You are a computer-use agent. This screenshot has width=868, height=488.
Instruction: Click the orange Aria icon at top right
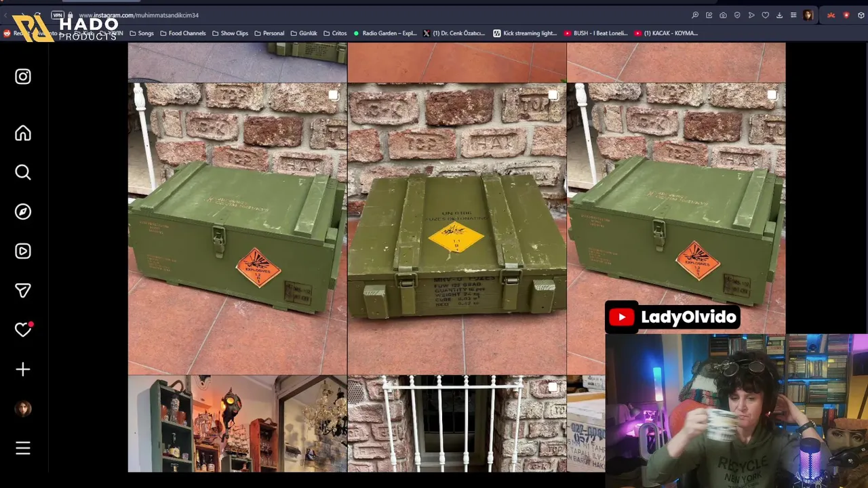(x=831, y=15)
